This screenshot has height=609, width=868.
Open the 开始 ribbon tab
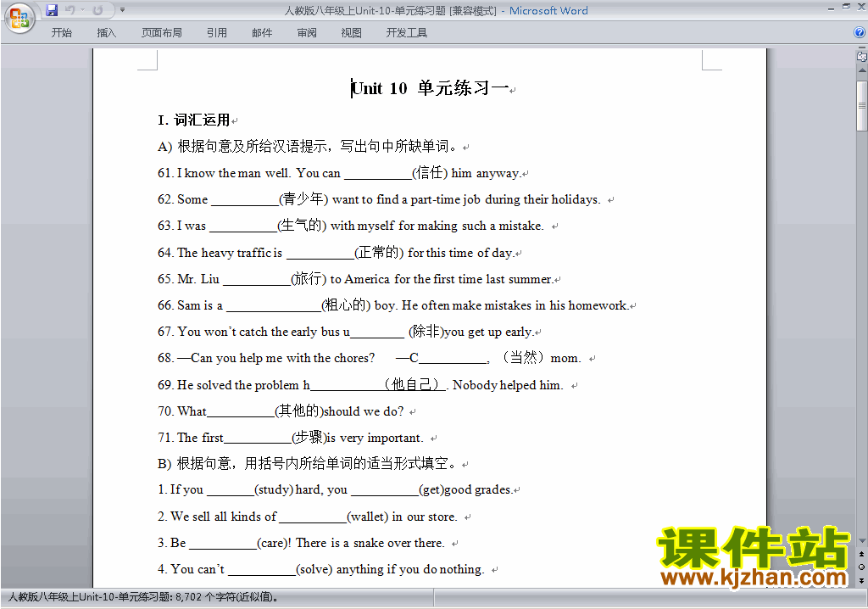click(x=61, y=33)
